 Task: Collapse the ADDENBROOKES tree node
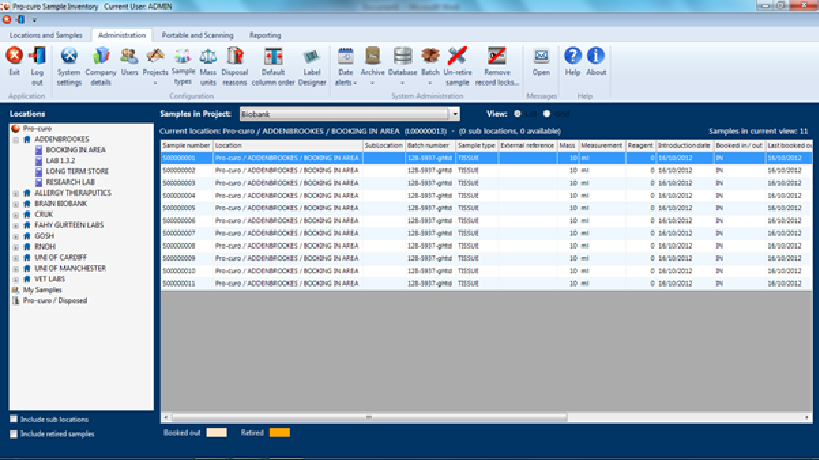click(x=13, y=139)
